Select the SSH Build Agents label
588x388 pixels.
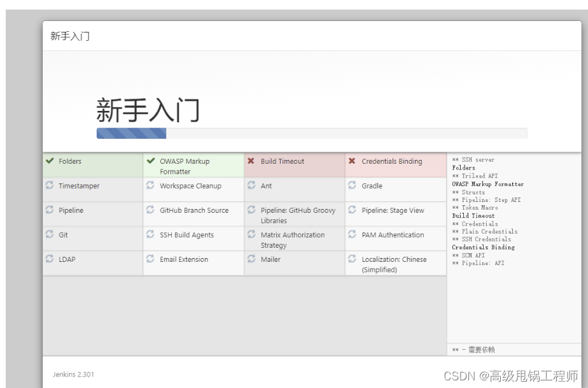tap(186, 234)
